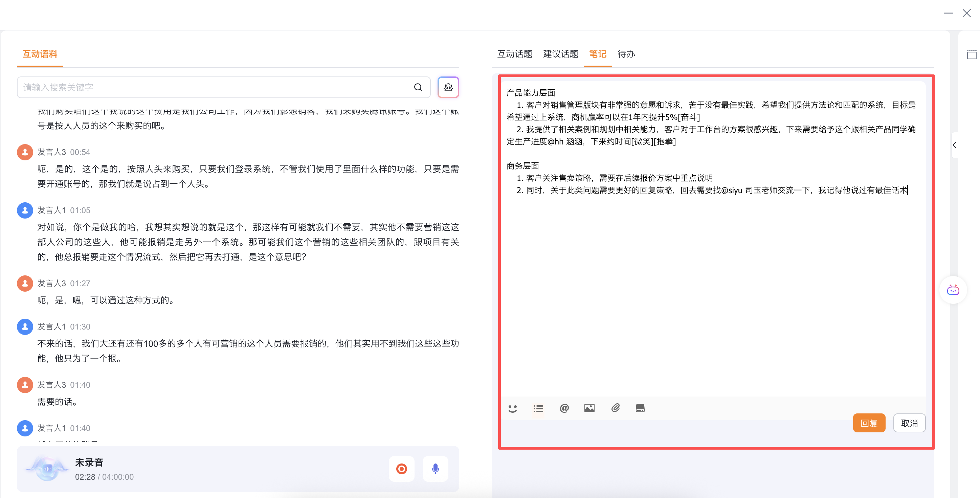
Task: Select the 互动语料 tab
Action: tap(40, 54)
